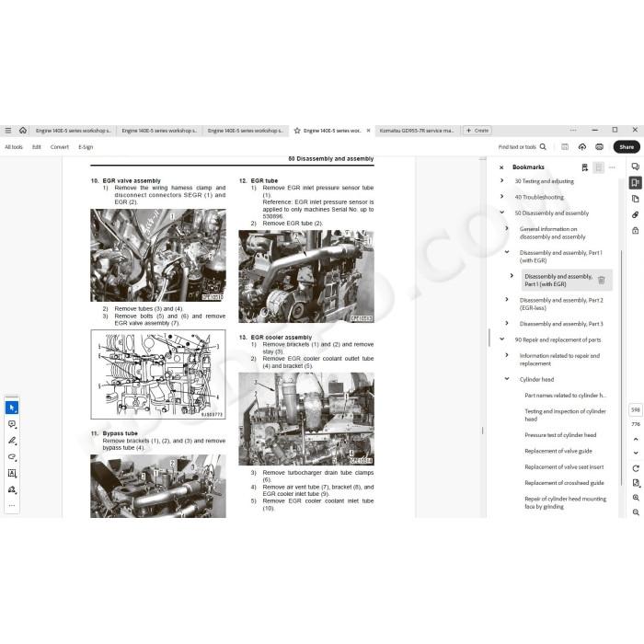The height and width of the screenshot is (644, 644).
Task: Click the save document icon in the toolbar
Action: [565, 147]
